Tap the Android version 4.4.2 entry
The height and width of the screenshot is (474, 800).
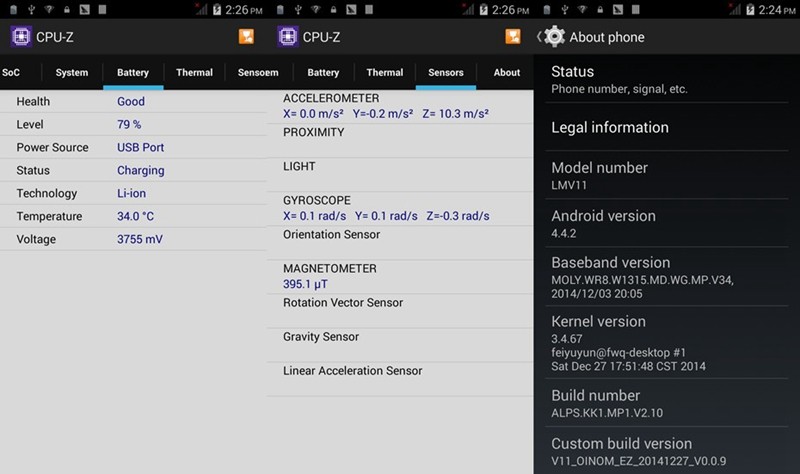pyautogui.click(x=666, y=224)
